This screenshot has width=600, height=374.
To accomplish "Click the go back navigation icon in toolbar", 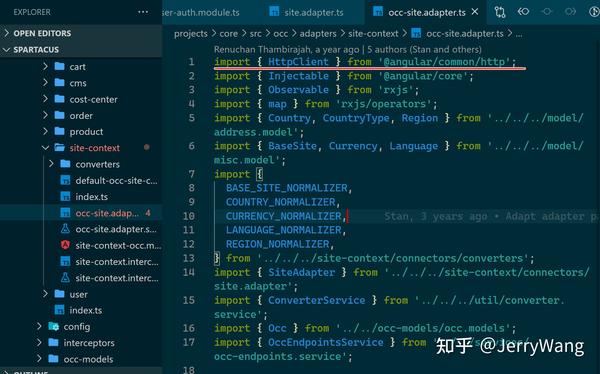I will tap(523, 11).
